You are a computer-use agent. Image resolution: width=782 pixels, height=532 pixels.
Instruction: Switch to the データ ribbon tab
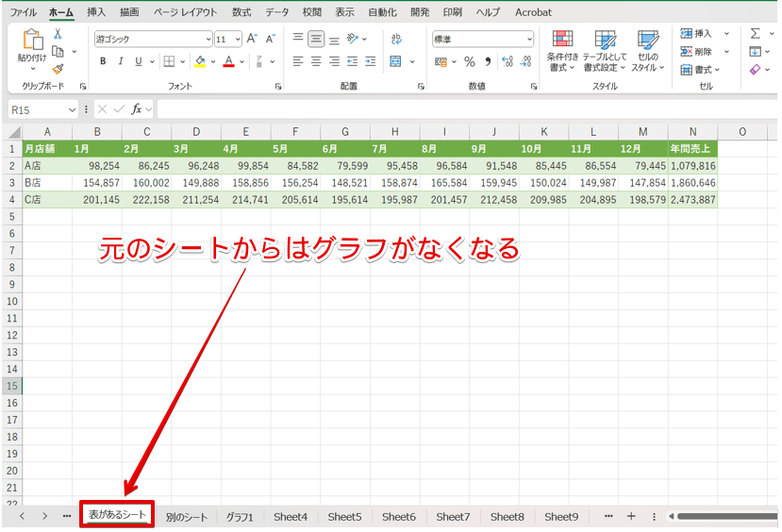point(276,12)
